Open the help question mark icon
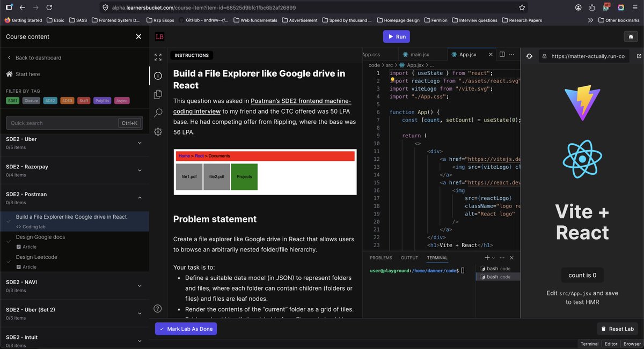This screenshot has width=644, height=349. coord(158,308)
